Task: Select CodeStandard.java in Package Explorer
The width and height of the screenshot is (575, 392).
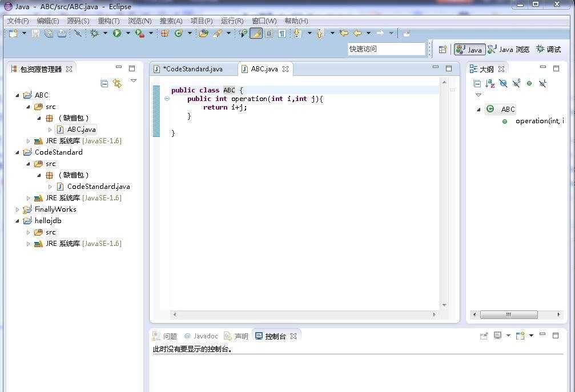Action: click(x=98, y=187)
